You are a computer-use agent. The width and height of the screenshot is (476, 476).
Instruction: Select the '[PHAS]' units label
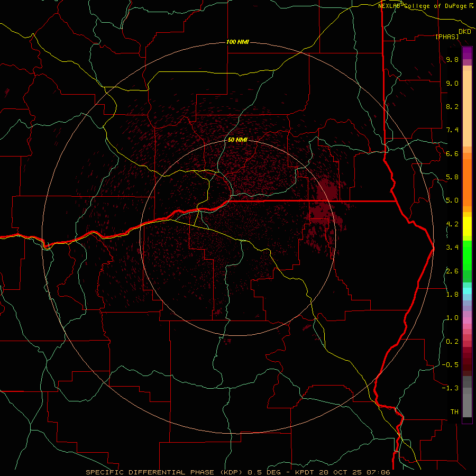[447, 36]
